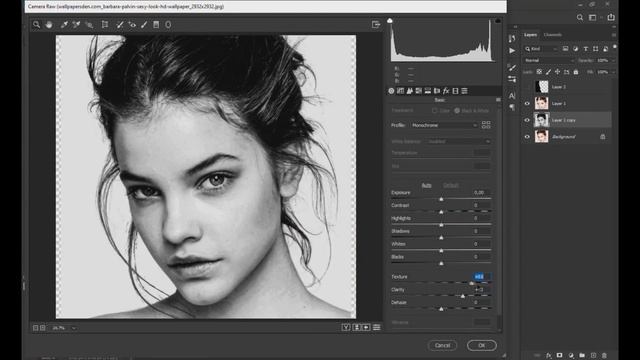Click the Default tone link
This screenshot has height=360, width=640.
(x=451, y=185)
